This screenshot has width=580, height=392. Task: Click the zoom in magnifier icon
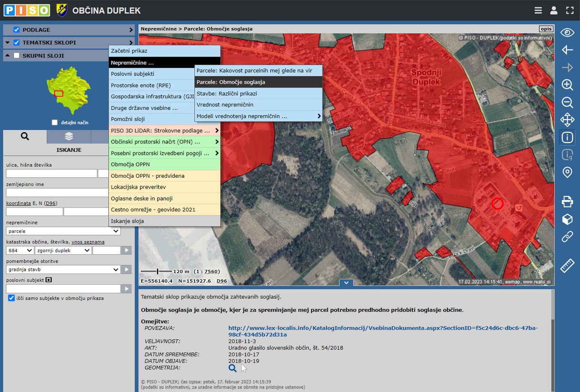click(567, 85)
